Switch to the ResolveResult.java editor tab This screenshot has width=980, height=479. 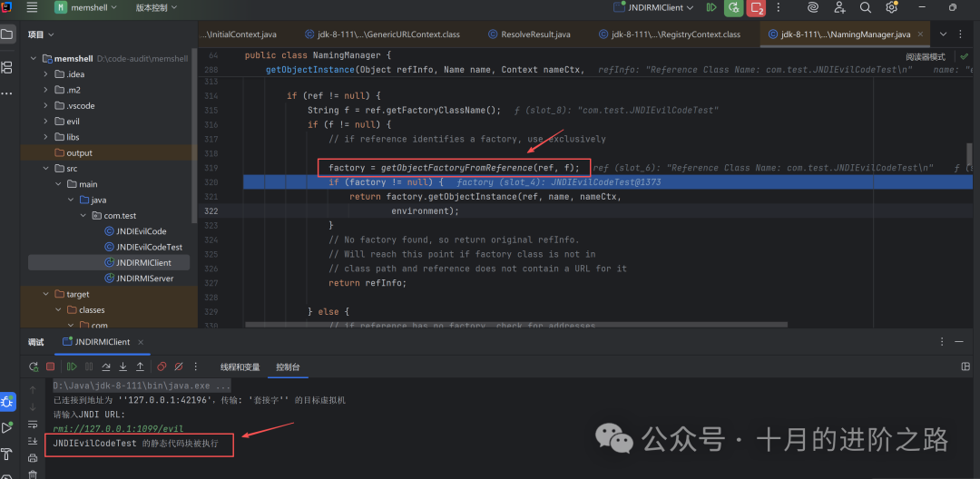point(529,34)
